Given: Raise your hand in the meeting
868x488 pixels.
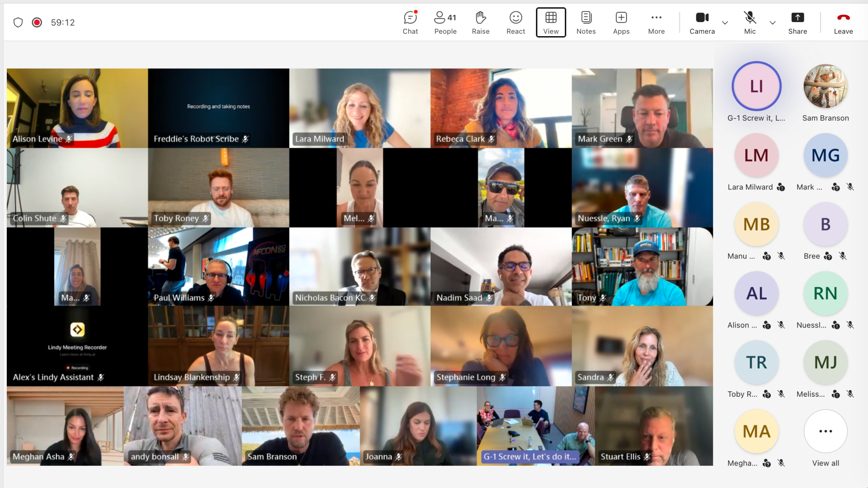Looking at the screenshot, I should pos(481,23).
